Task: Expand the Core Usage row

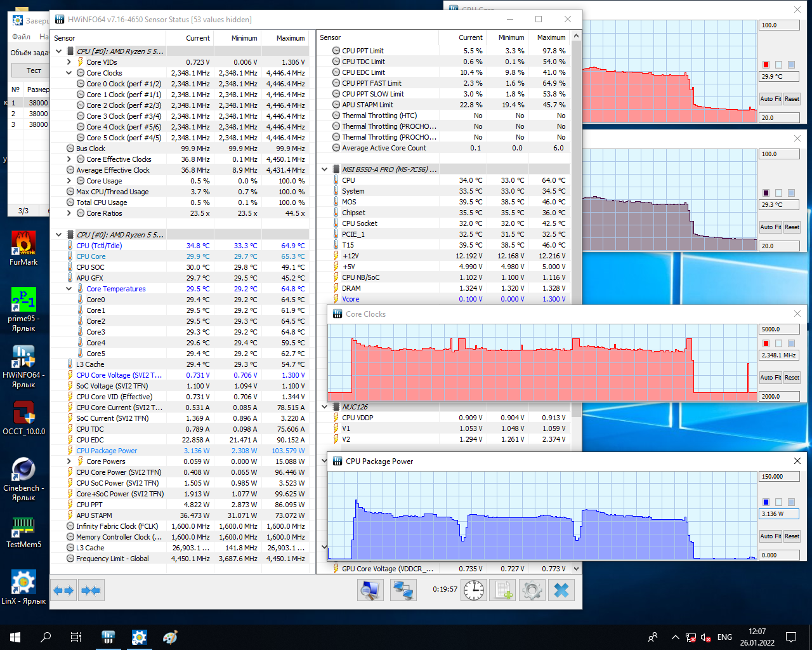Action: coord(69,181)
